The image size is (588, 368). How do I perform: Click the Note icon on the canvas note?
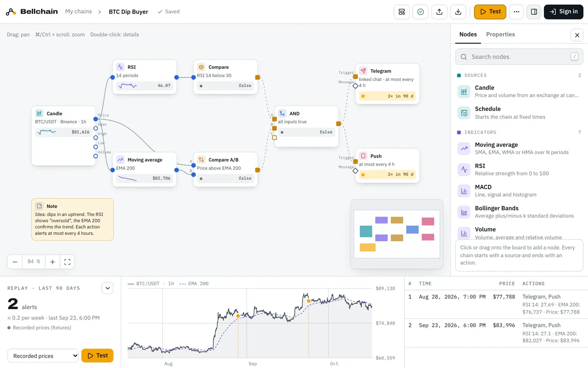[x=39, y=206]
